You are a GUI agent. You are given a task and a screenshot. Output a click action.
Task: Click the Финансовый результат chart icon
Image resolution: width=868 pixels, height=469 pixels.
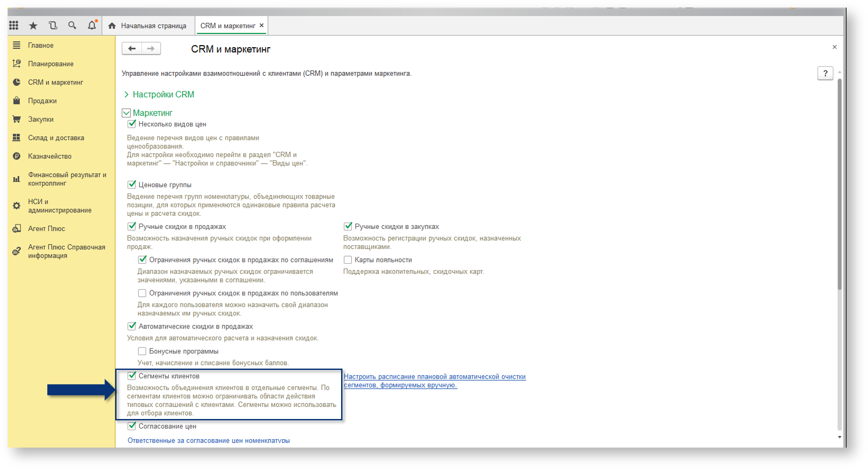[x=17, y=179]
